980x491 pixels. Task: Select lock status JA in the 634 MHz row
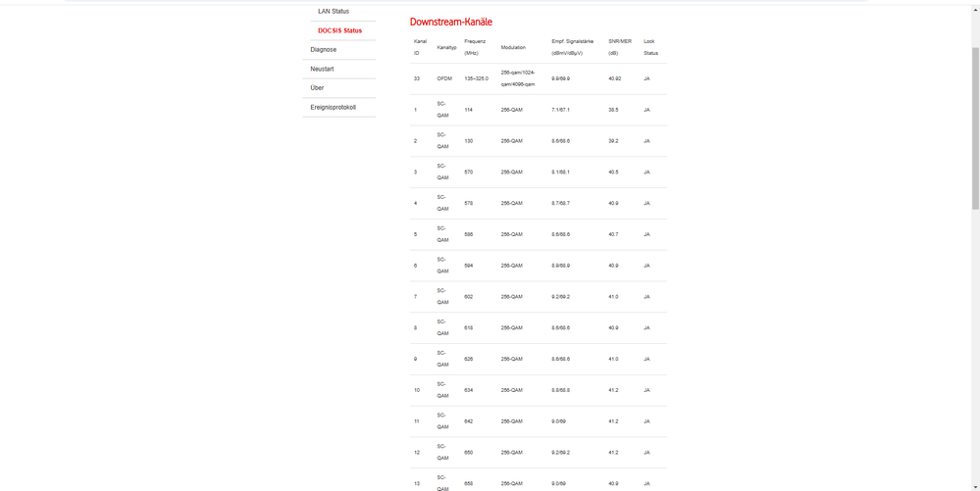coord(646,390)
